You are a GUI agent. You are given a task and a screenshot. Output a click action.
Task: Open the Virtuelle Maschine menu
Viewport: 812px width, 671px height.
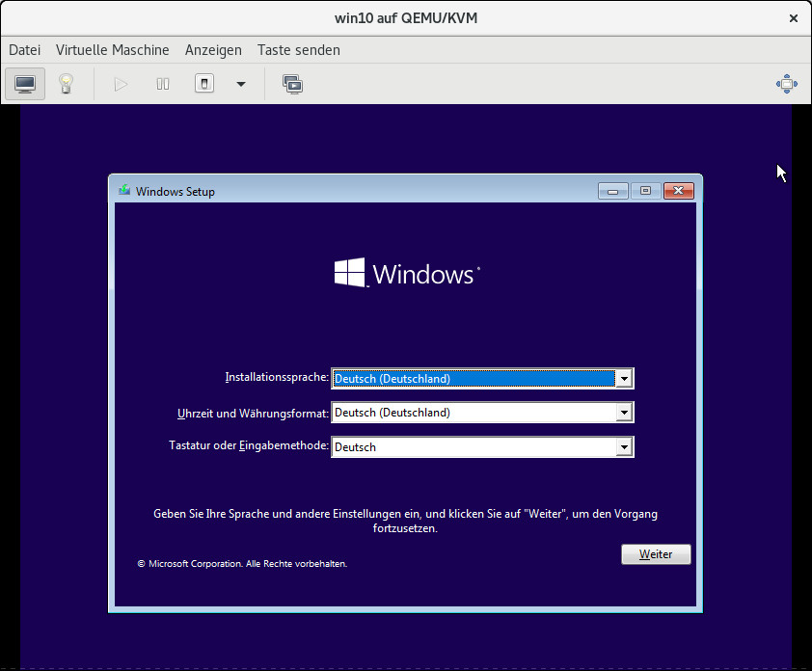(113, 50)
